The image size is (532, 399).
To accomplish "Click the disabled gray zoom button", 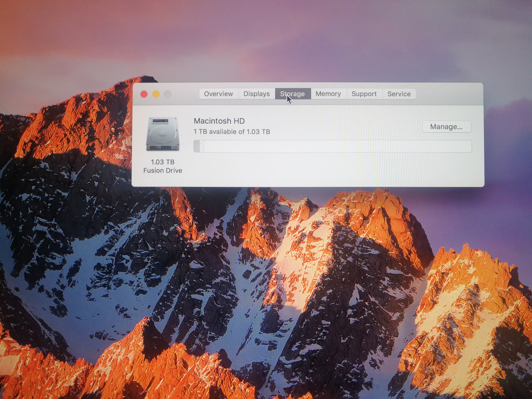I will tap(168, 94).
